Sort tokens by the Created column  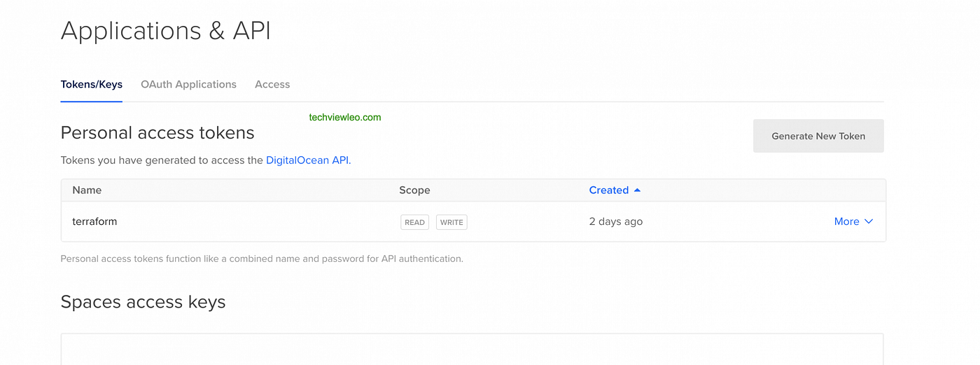pyautogui.click(x=608, y=190)
